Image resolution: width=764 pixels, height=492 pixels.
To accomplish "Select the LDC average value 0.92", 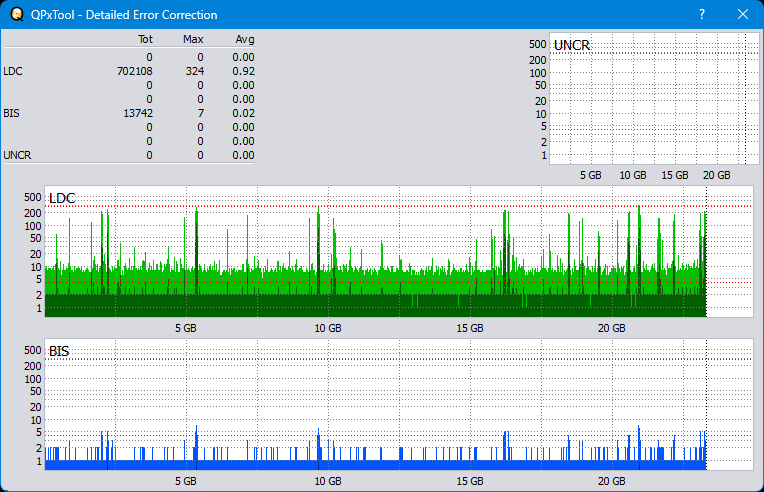I will (x=243, y=71).
